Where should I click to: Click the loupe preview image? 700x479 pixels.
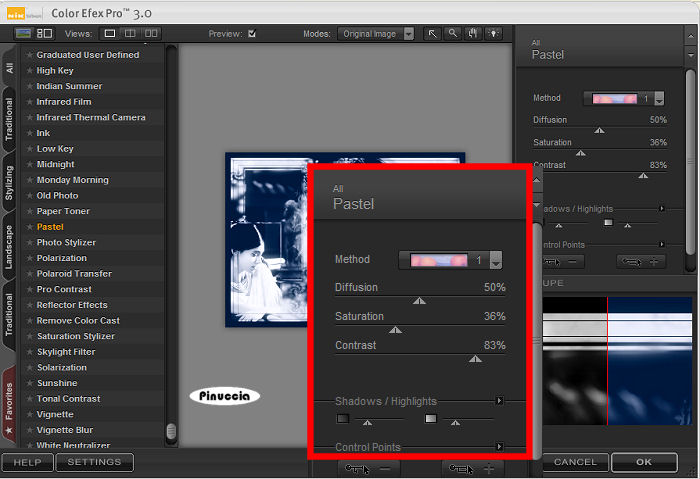pyautogui.click(x=617, y=361)
